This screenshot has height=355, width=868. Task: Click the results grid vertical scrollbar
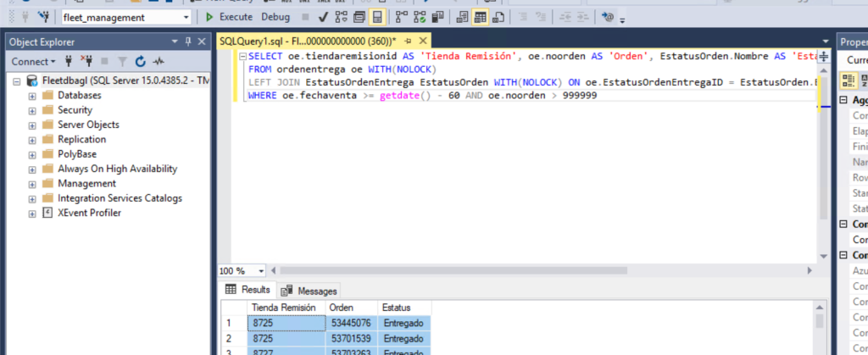click(x=820, y=321)
